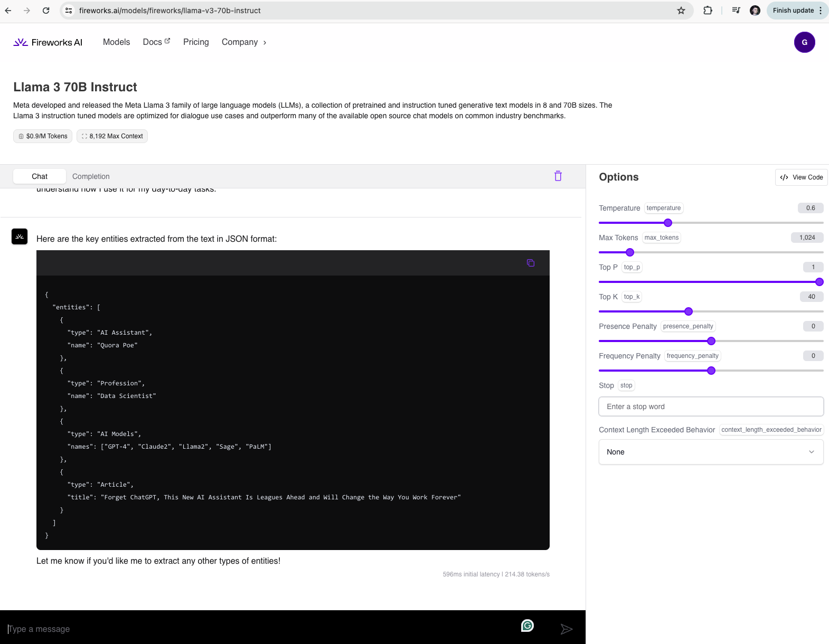
Task: Click Top K value field 40
Action: point(812,297)
